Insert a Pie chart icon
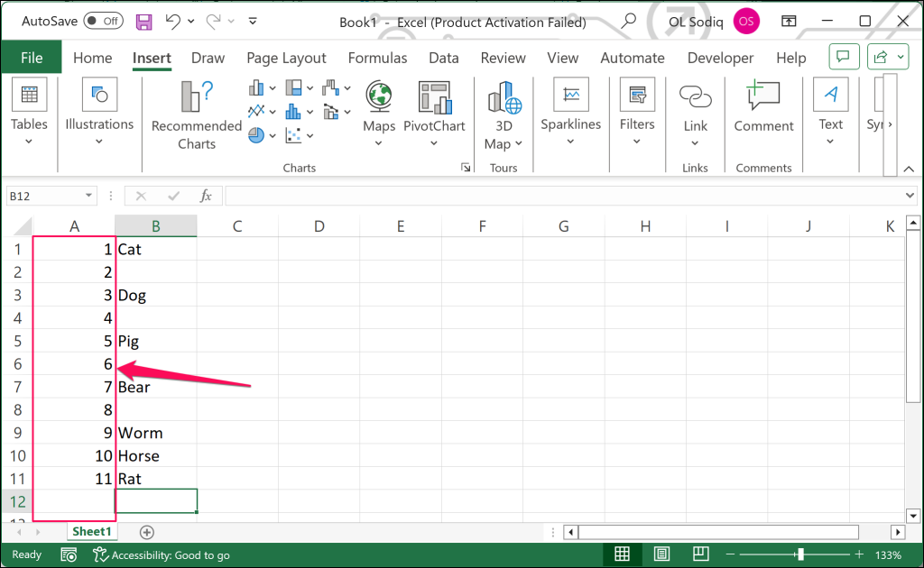Screen dimensions: 924x568 pyautogui.click(x=255, y=135)
